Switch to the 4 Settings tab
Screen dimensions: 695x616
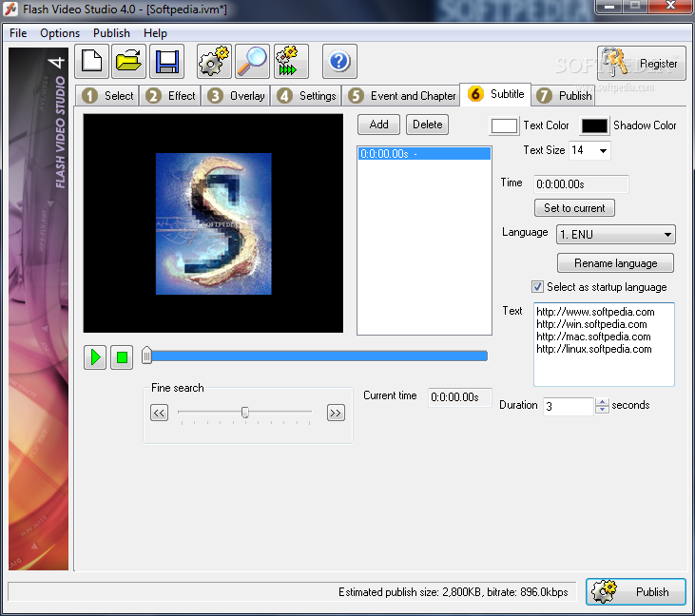click(306, 96)
